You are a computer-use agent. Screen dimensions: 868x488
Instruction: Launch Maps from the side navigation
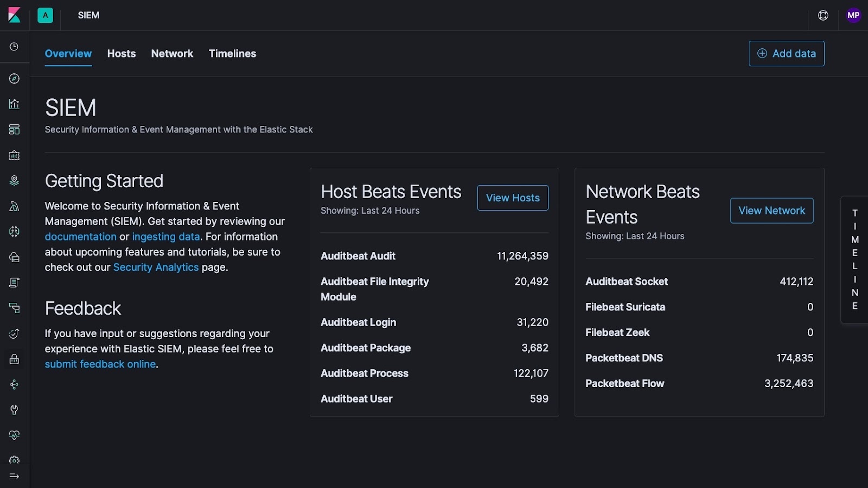click(15, 181)
